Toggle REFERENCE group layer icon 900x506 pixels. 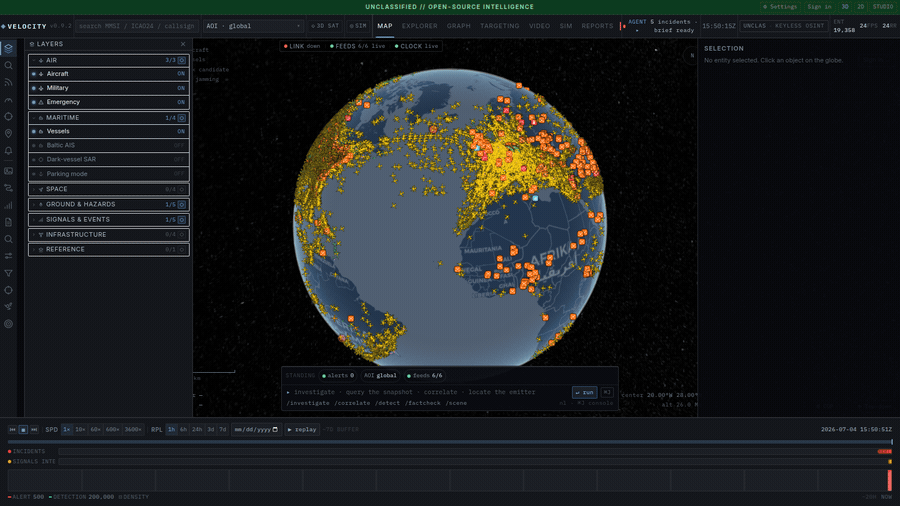(x=181, y=250)
